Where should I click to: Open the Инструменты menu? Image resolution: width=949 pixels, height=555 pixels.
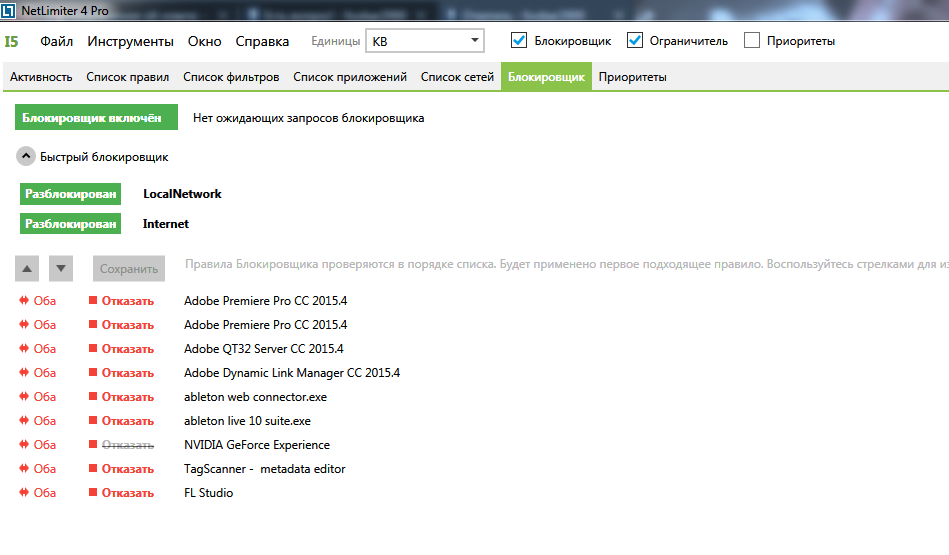coord(130,41)
